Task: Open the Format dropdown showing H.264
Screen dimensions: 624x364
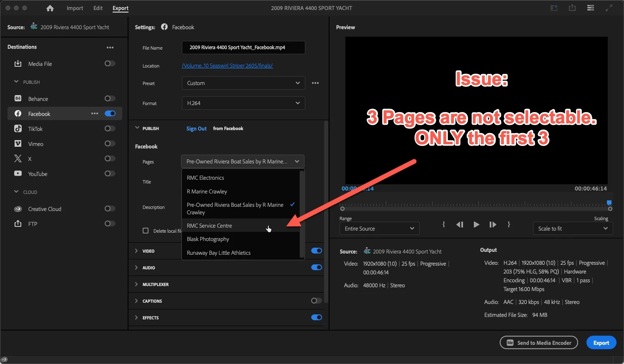Action: coord(244,103)
